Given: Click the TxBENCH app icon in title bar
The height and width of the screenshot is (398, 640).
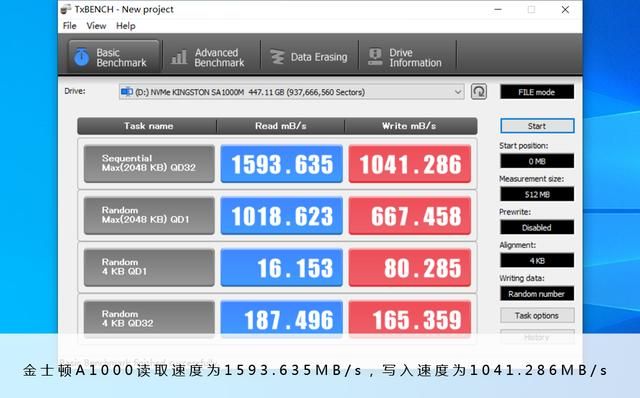Looking at the screenshot, I should click(x=66, y=9).
